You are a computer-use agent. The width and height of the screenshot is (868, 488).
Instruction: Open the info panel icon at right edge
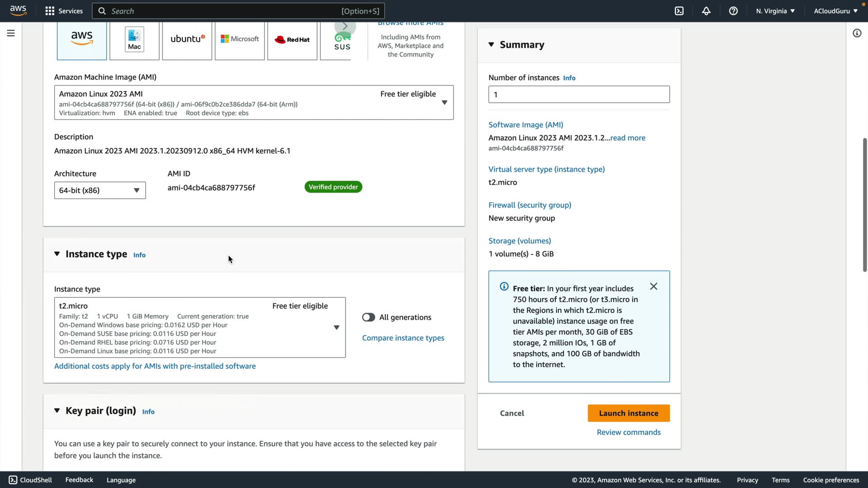(857, 33)
